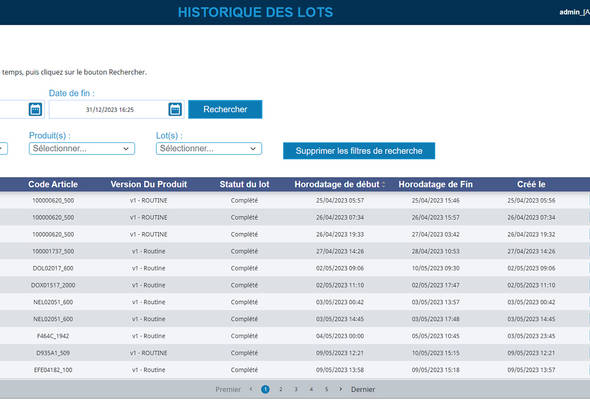The image size is (590, 408).
Task: Edit the Date de fin input field
Action: click(109, 110)
